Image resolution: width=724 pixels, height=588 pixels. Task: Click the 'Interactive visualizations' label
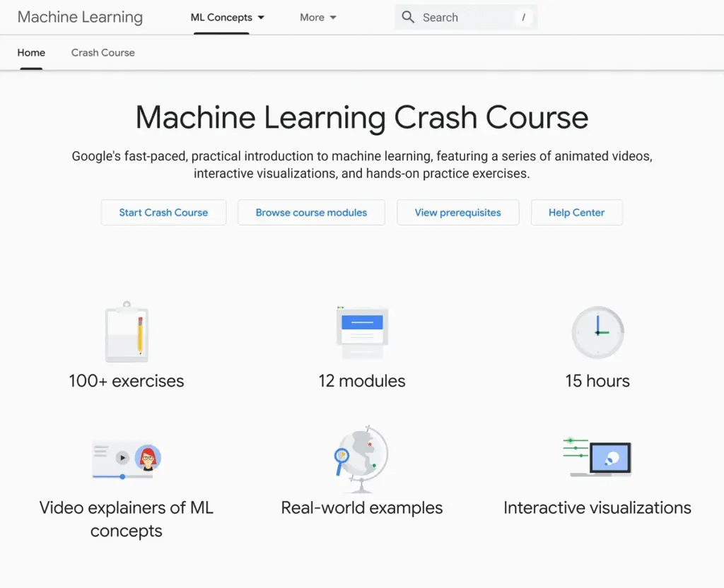click(x=597, y=507)
